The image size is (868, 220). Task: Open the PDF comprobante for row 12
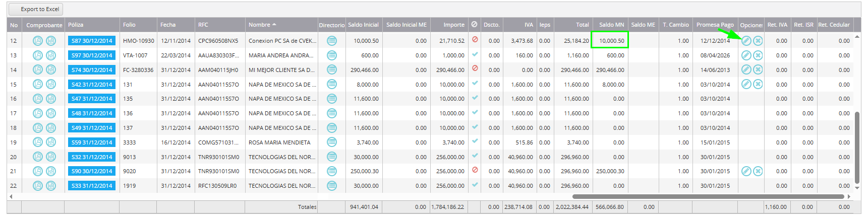tap(38, 41)
